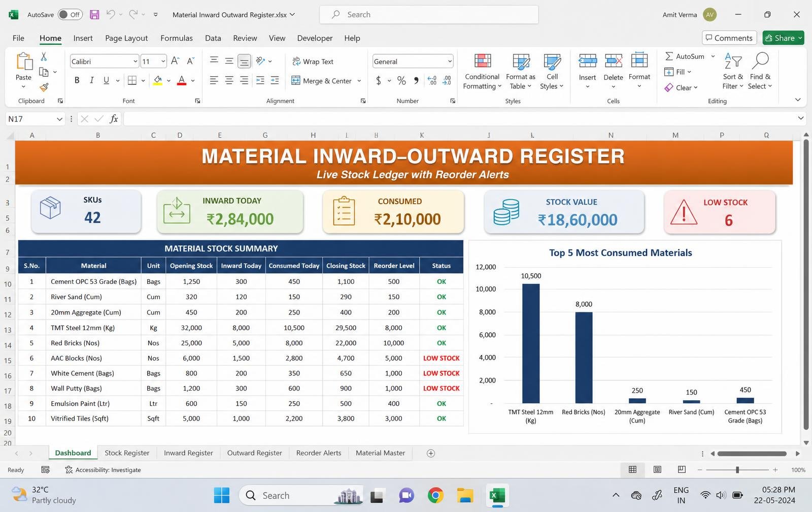
Task: Expand the Name Box dropdown
Action: [59, 119]
